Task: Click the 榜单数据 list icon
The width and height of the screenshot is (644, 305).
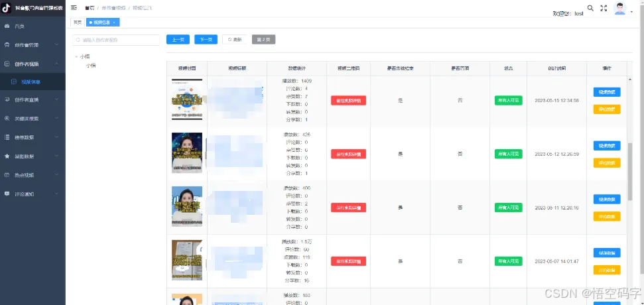Action: 7,137
